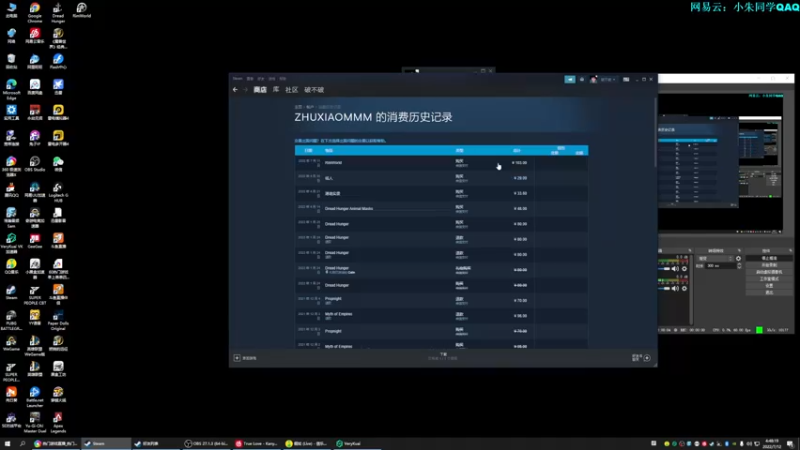Screen dimensions: 800x450
Task: Click the help link above the purchase table
Action: click(x=340, y=140)
